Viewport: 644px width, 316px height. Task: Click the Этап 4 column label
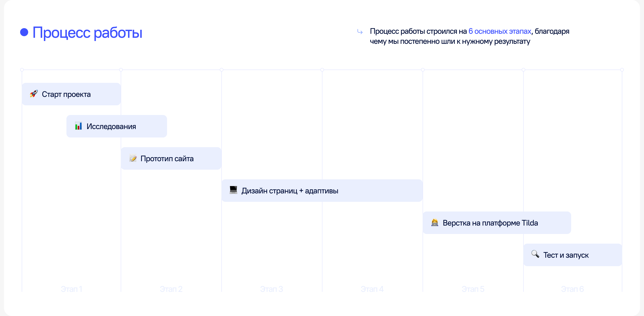click(x=372, y=289)
